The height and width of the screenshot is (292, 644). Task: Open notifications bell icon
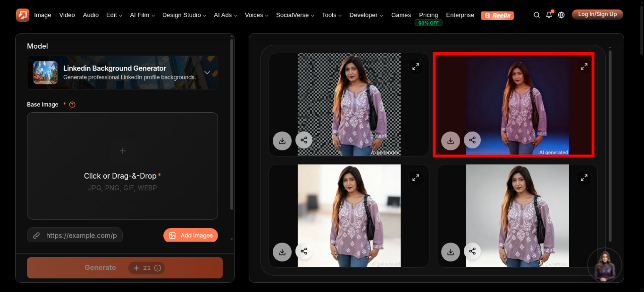[549, 15]
